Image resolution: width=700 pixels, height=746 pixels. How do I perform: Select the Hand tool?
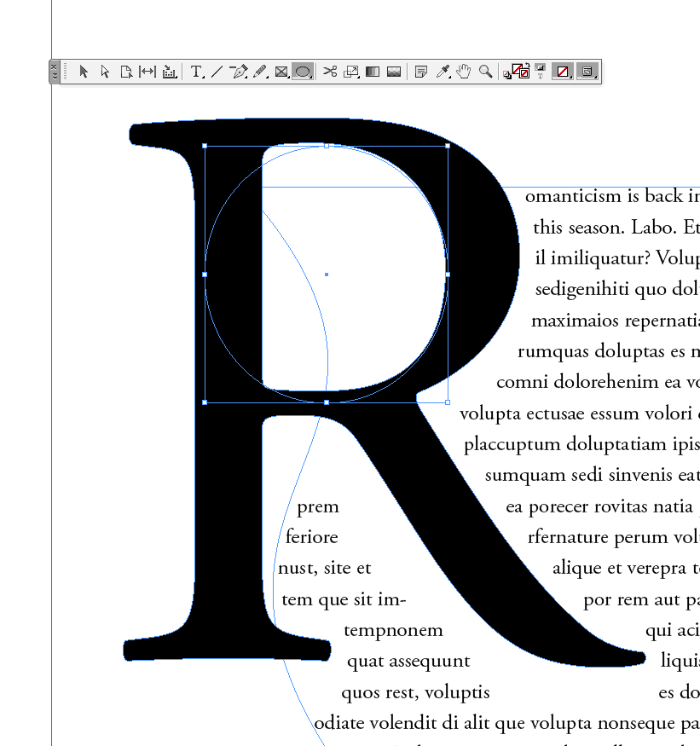(x=465, y=72)
